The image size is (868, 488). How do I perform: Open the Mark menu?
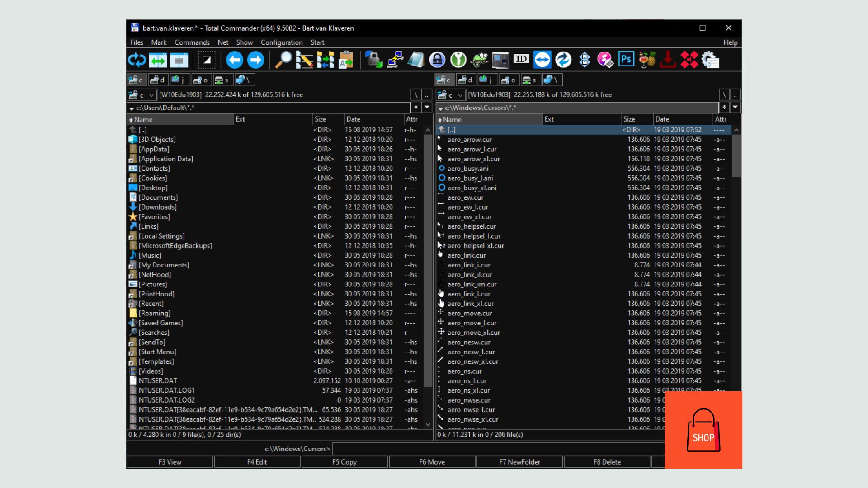(159, 42)
